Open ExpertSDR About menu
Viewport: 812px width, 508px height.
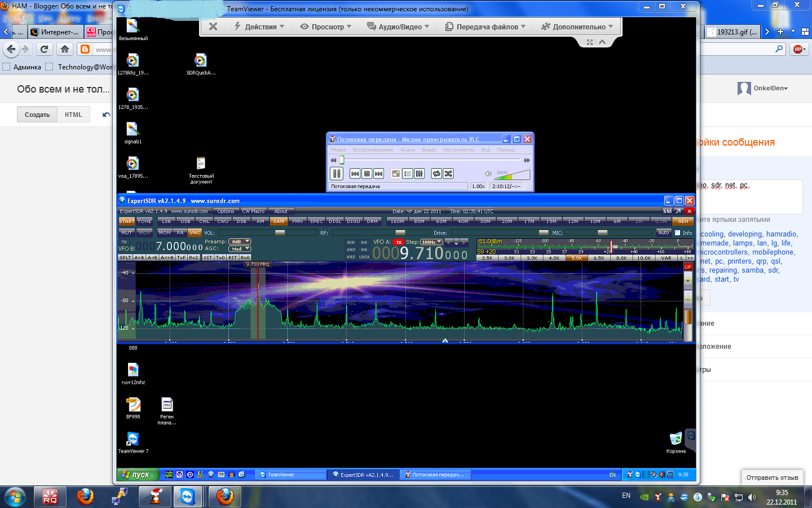click(x=281, y=211)
